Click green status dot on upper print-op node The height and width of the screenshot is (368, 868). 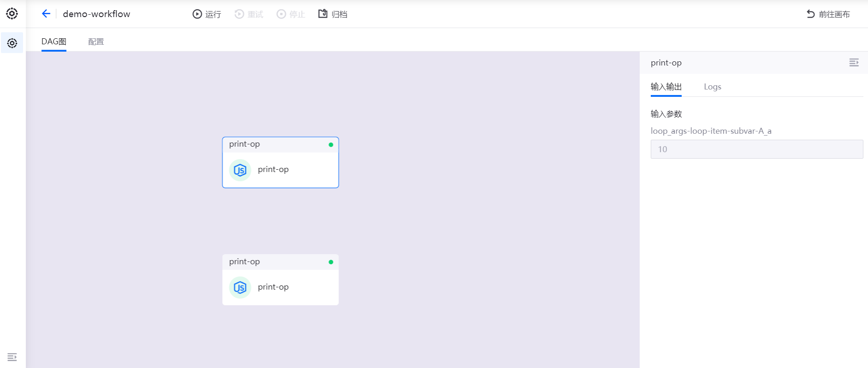pyautogui.click(x=331, y=145)
